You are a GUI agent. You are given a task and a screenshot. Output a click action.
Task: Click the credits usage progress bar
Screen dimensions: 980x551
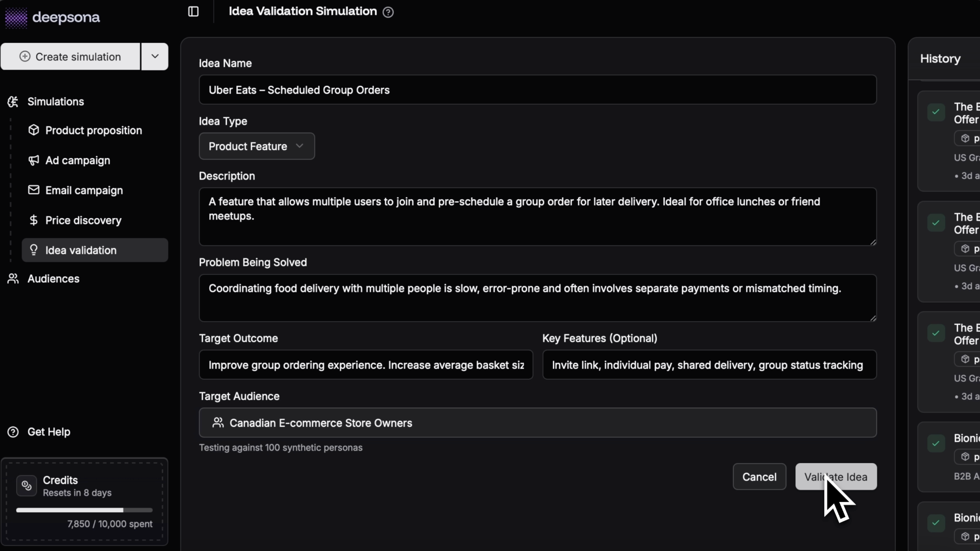[84, 510]
